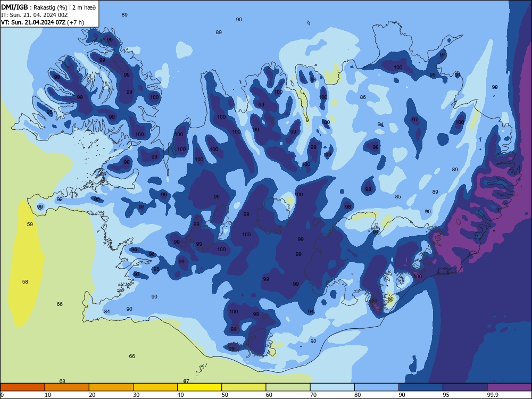This screenshot has width=532, height=399.
Task: Click the '59' value in the yellow ocean patch
Action: 30,225
